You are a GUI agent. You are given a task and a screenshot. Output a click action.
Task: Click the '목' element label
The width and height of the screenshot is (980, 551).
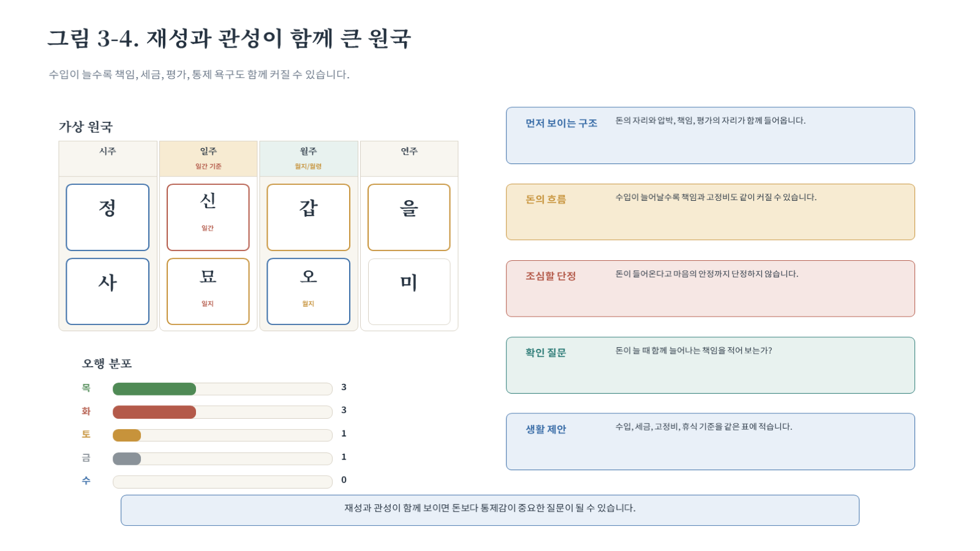(x=86, y=388)
